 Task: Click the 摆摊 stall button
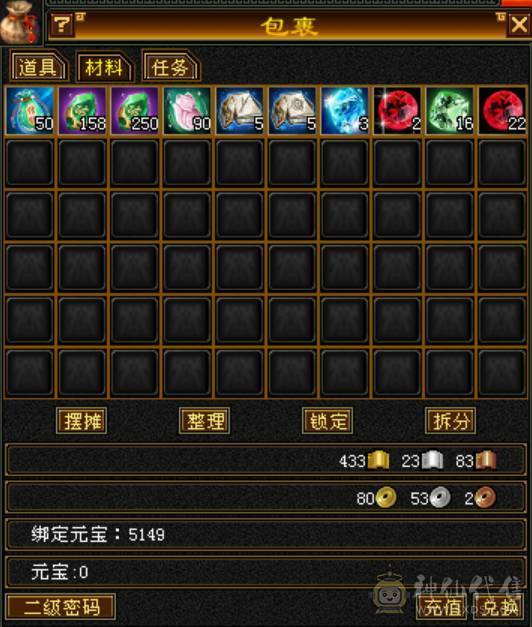tap(82, 421)
